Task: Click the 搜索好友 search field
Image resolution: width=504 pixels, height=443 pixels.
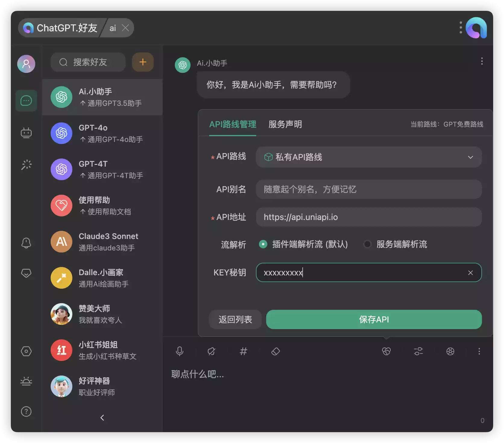Action: pos(88,62)
